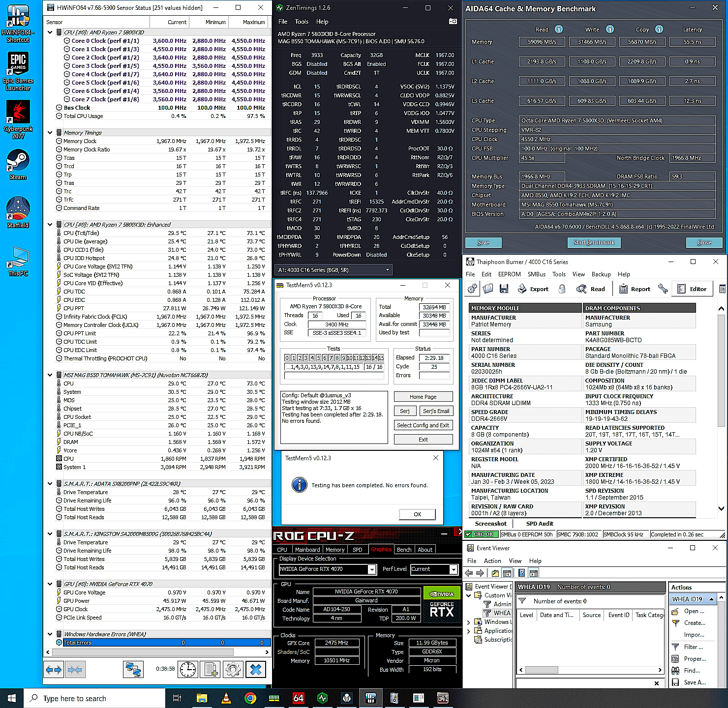Click HWiNFO expand-columns arrows button
Screen dimensions: 728x708
click(54, 669)
